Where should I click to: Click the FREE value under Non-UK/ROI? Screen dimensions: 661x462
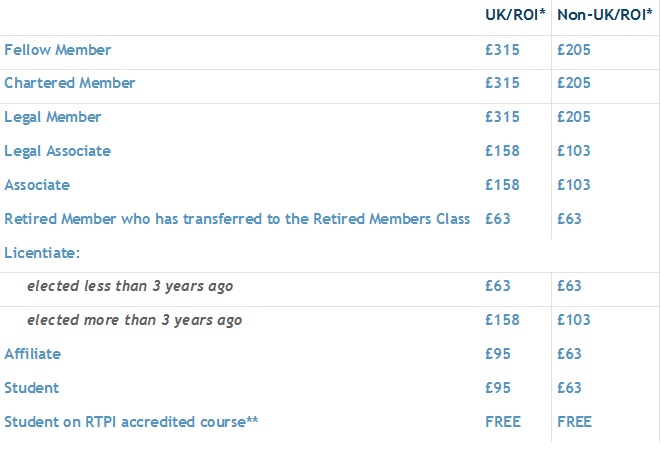[x=575, y=422]
